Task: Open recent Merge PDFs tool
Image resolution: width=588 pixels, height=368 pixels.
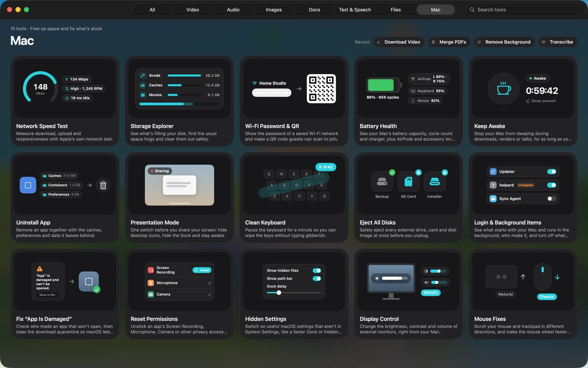Action: click(x=449, y=42)
